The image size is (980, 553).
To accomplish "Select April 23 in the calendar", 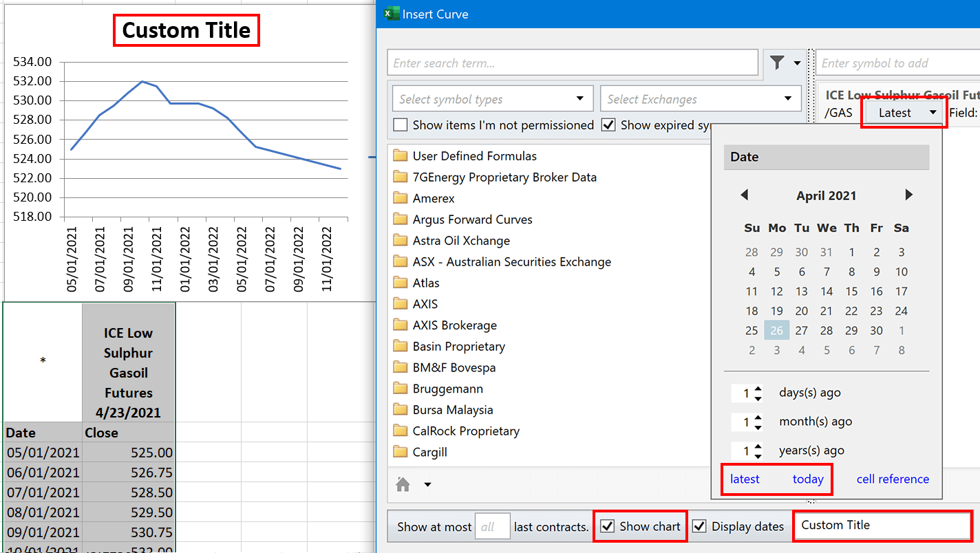I will pyautogui.click(x=876, y=311).
